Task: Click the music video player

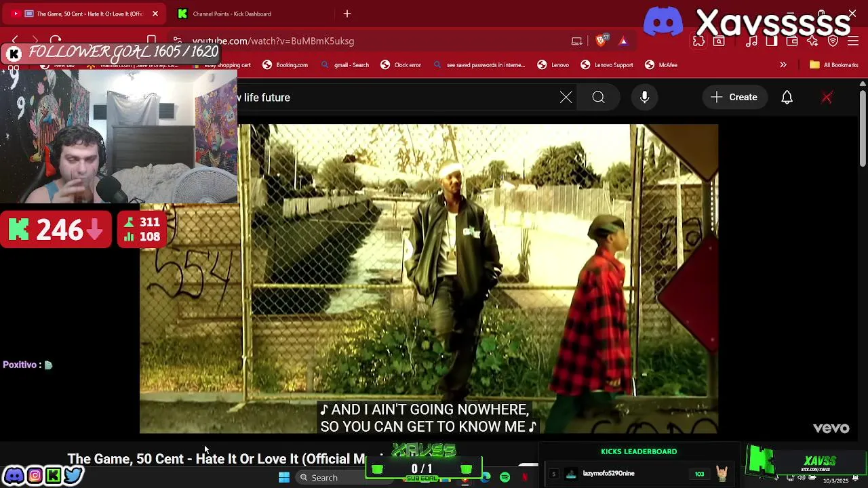Action: click(x=429, y=279)
